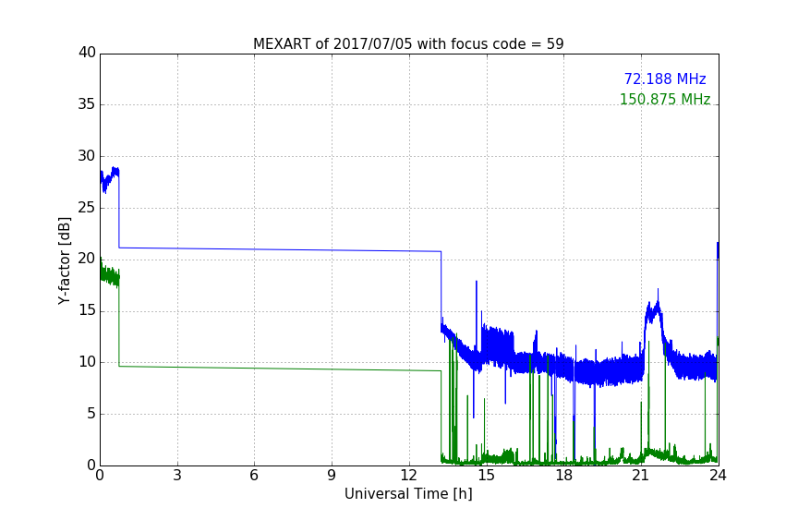Image resolution: width=798 pixels, height=532 pixels.
Task: Click the x-axis tick label 21
Action: click(x=641, y=476)
